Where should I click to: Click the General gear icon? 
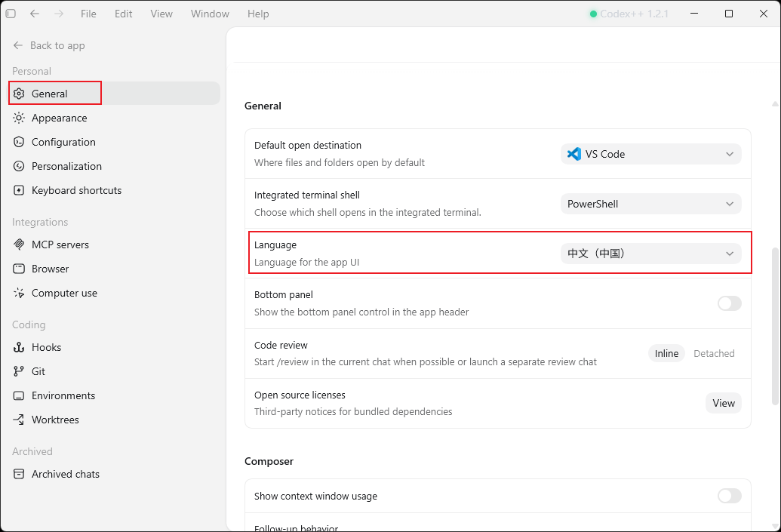tap(19, 94)
